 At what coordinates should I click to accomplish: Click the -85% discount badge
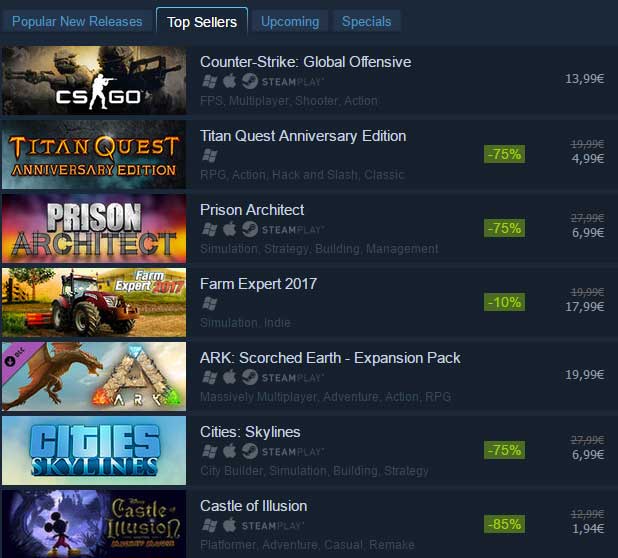click(504, 524)
